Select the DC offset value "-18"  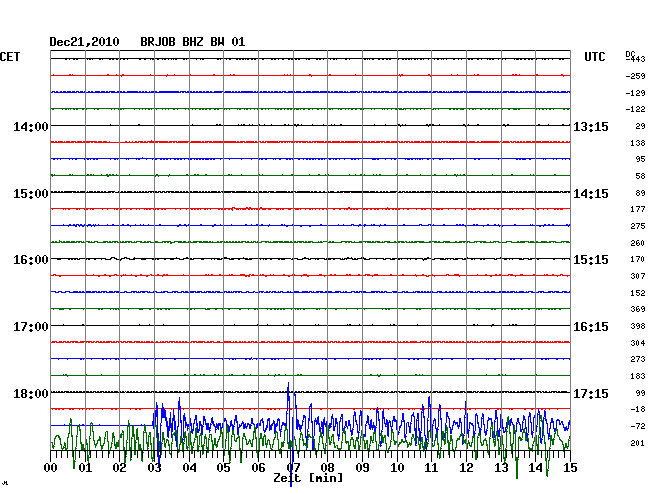638,409
